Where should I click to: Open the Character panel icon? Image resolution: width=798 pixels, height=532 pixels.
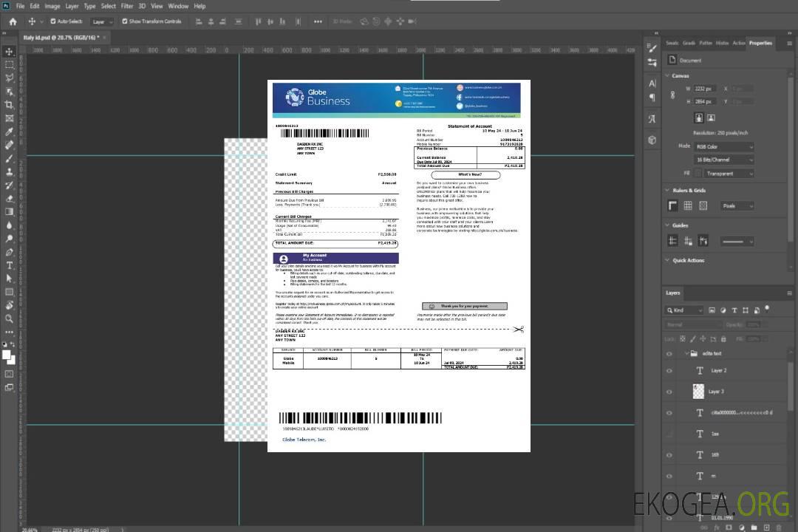[x=652, y=83]
